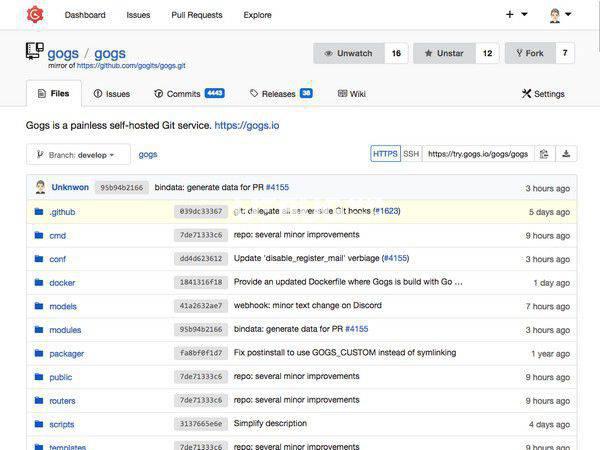
Task: Go to Pull Requests in top navigation
Action: pyautogui.click(x=197, y=15)
